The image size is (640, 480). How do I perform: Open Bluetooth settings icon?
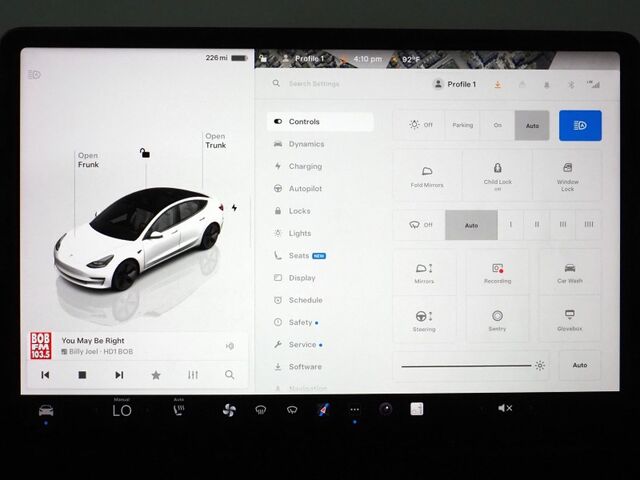point(571,84)
